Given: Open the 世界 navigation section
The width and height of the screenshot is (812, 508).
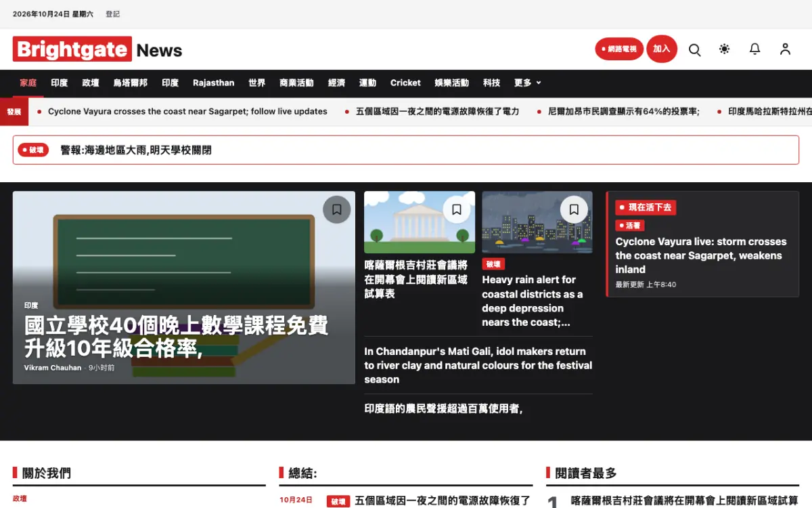Looking at the screenshot, I should (257, 83).
